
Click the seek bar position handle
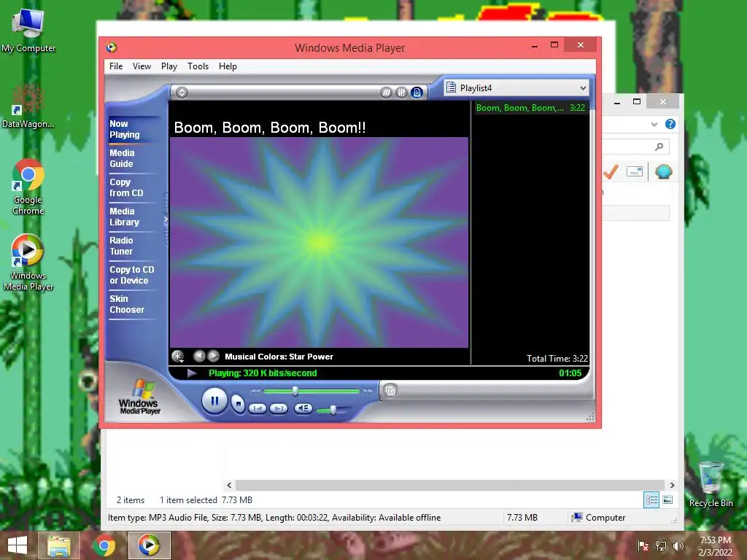tap(295, 391)
